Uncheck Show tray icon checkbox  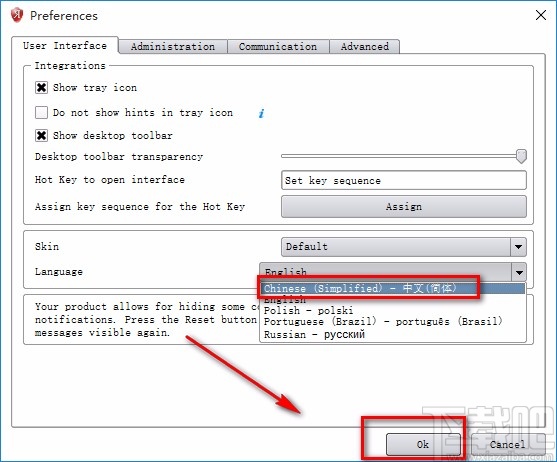(41, 87)
